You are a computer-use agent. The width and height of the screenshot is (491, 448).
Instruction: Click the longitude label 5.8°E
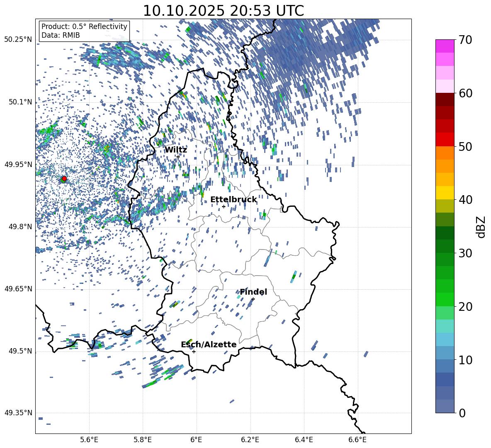143,440
